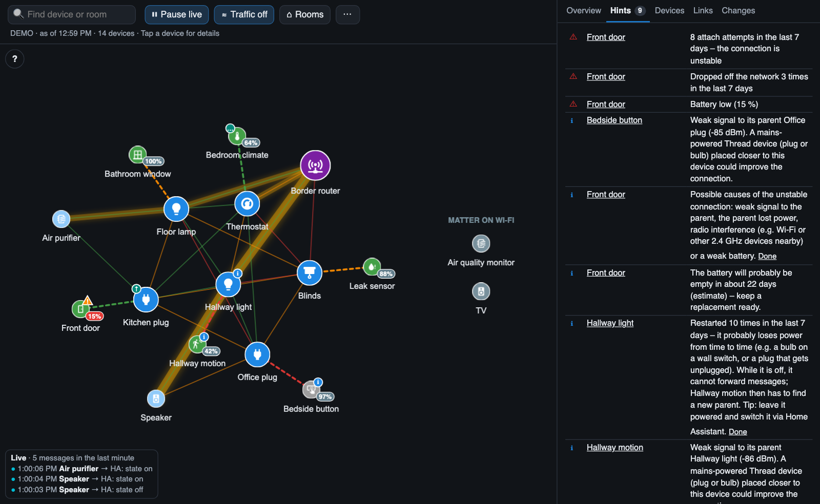Toggle the Traffic off button

(244, 15)
